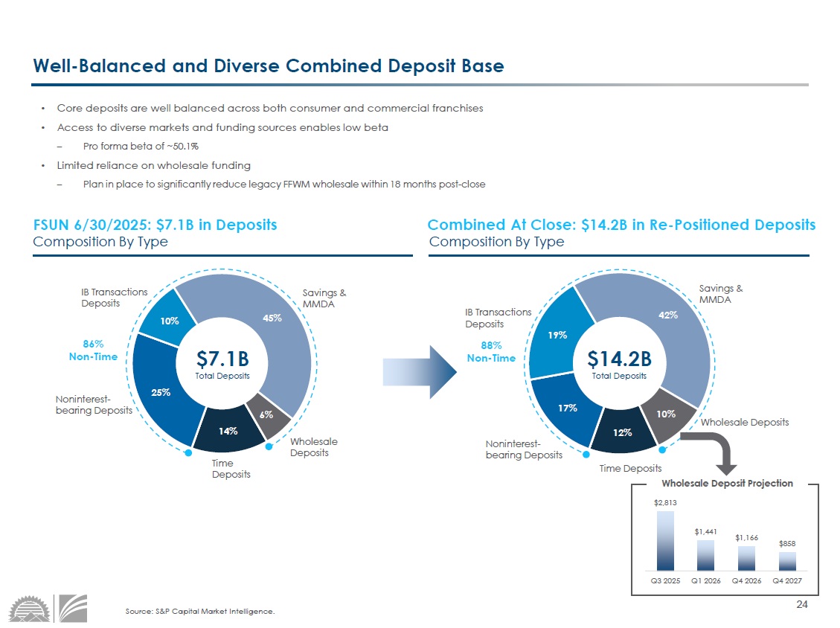The image size is (840, 628).
Task: Select the 19% IB Transactions segment
Action: click(x=557, y=335)
